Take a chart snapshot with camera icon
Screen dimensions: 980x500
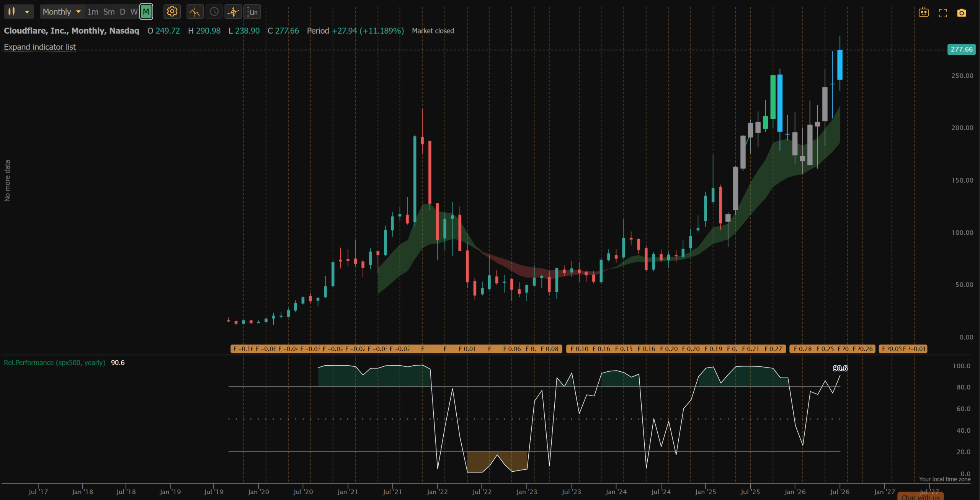click(962, 13)
